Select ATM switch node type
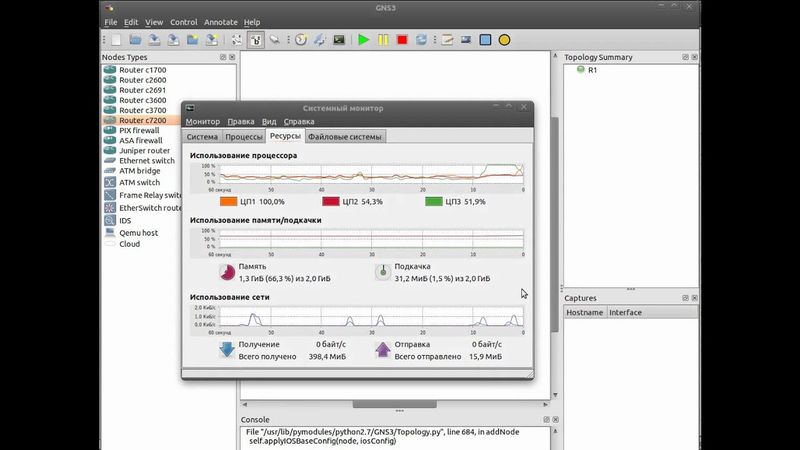 point(140,182)
